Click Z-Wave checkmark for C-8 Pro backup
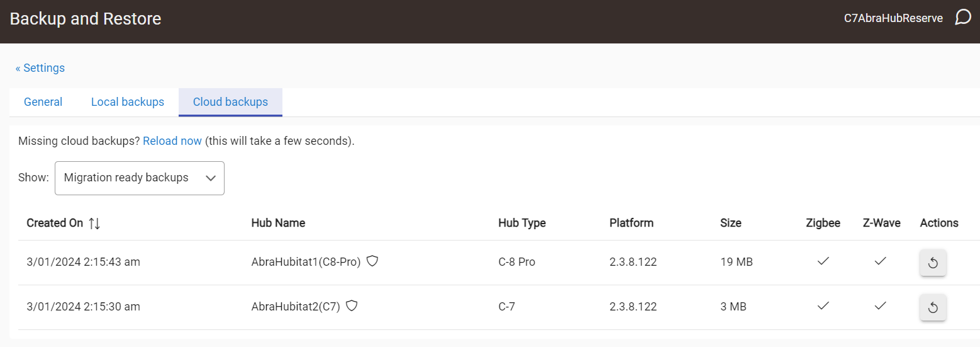This screenshot has width=980, height=347. (x=881, y=261)
